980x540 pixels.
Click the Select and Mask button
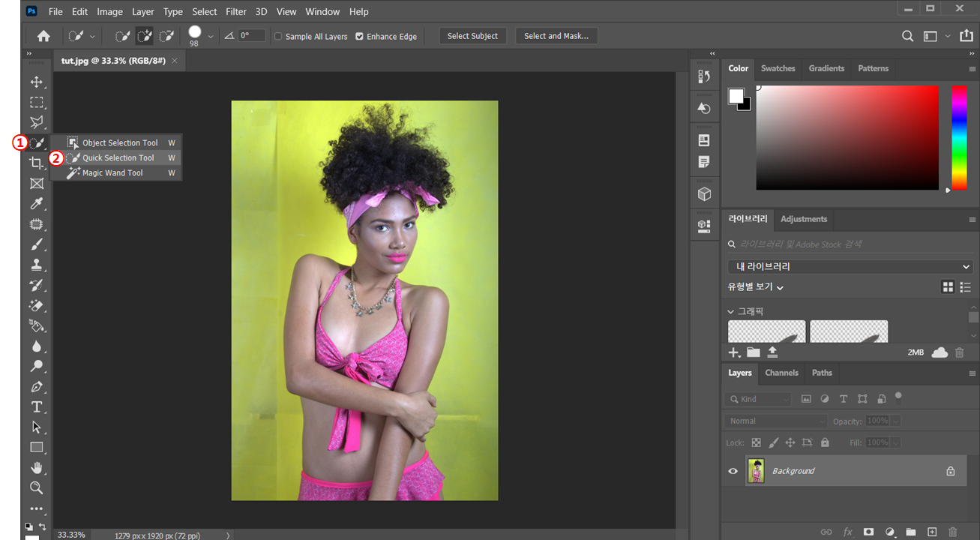click(x=556, y=36)
